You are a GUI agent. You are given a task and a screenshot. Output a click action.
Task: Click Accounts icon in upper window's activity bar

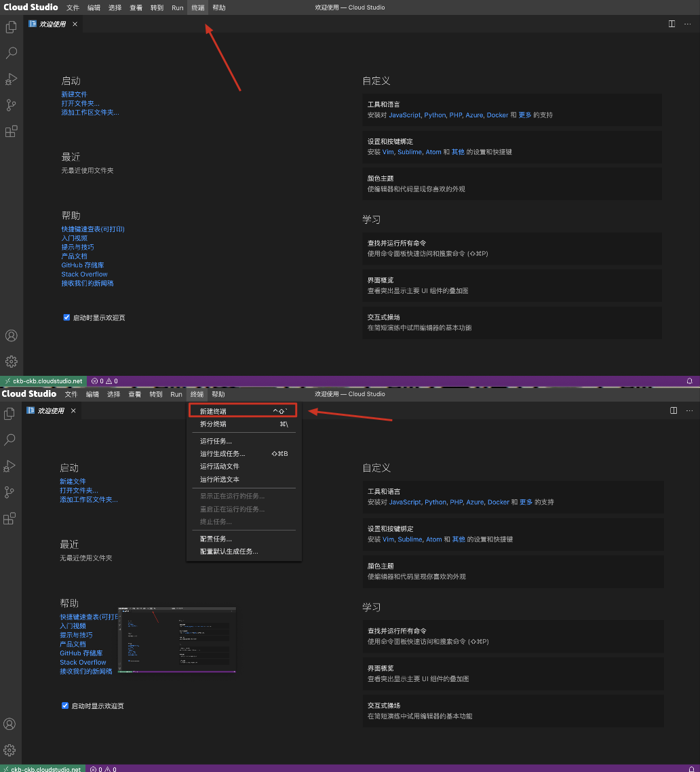click(x=11, y=336)
